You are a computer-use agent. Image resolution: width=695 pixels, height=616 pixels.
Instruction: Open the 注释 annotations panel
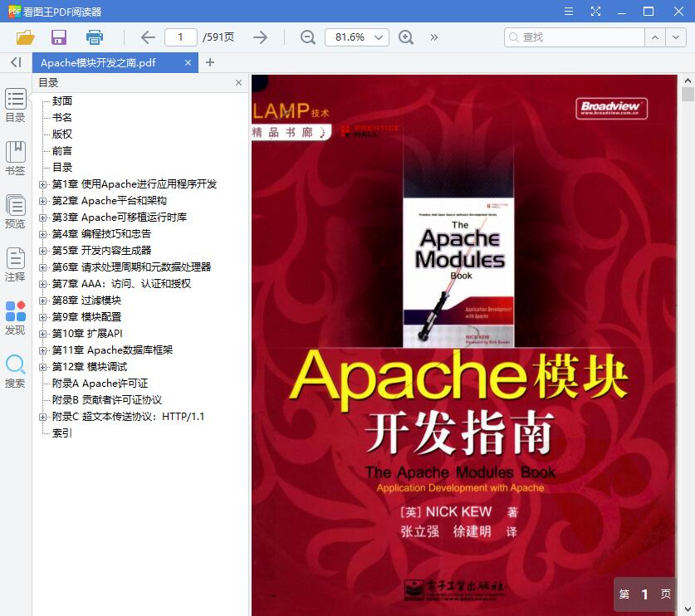coord(16,265)
